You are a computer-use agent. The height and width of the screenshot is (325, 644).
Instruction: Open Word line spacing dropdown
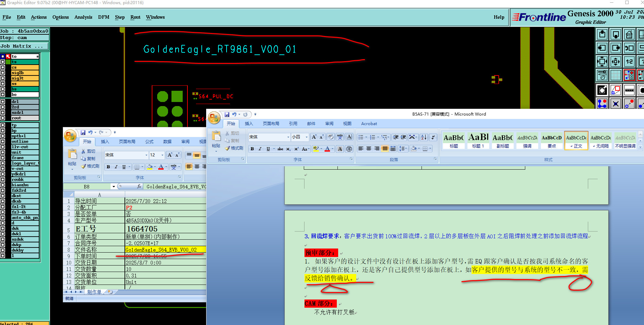pos(403,149)
